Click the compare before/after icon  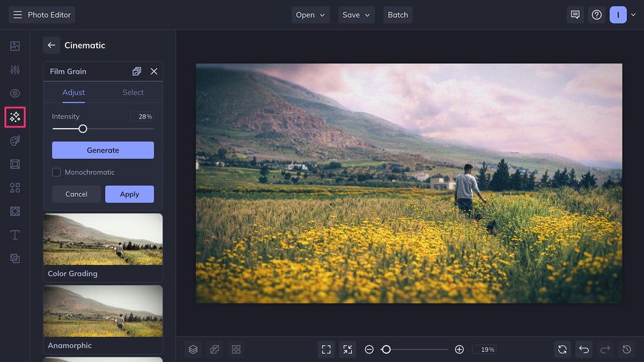click(x=214, y=349)
